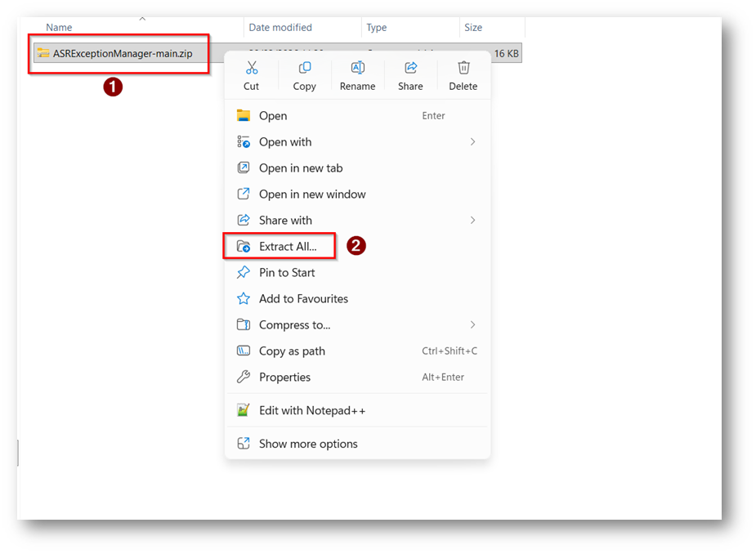The width and height of the screenshot is (756, 554).
Task: Open Edit with Notepad++ entry
Action: point(311,411)
